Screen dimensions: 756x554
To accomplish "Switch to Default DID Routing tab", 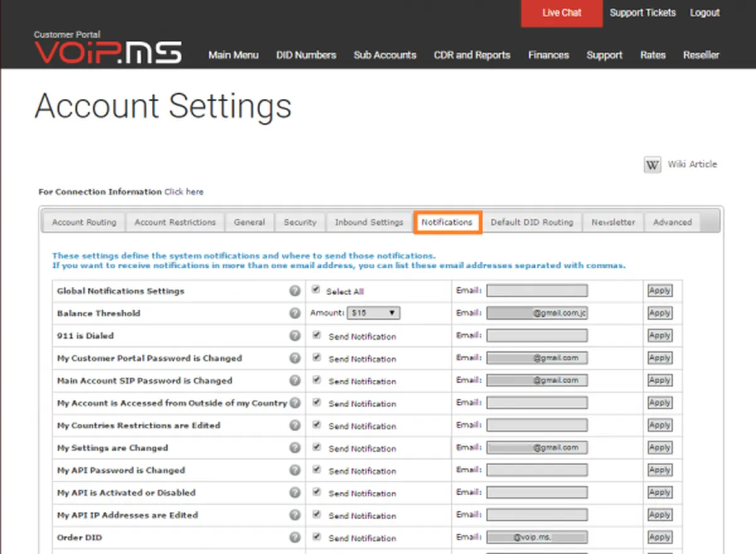I will coord(532,222).
